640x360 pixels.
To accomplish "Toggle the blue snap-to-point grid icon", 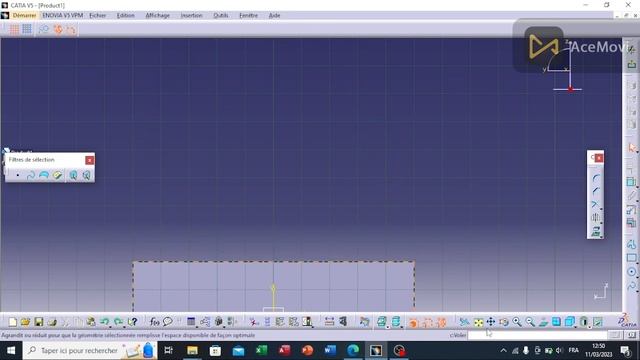I will coord(27,29).
